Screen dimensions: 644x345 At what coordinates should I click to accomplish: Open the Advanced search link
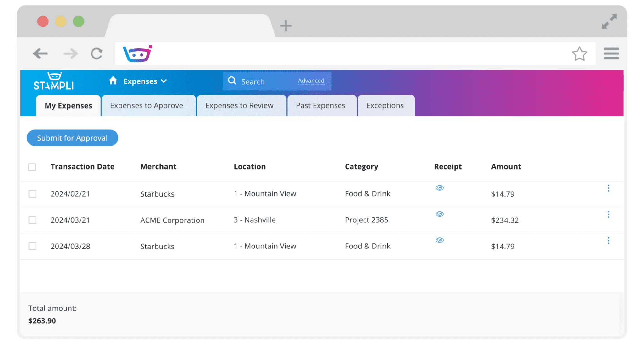(x=311, y=81)
